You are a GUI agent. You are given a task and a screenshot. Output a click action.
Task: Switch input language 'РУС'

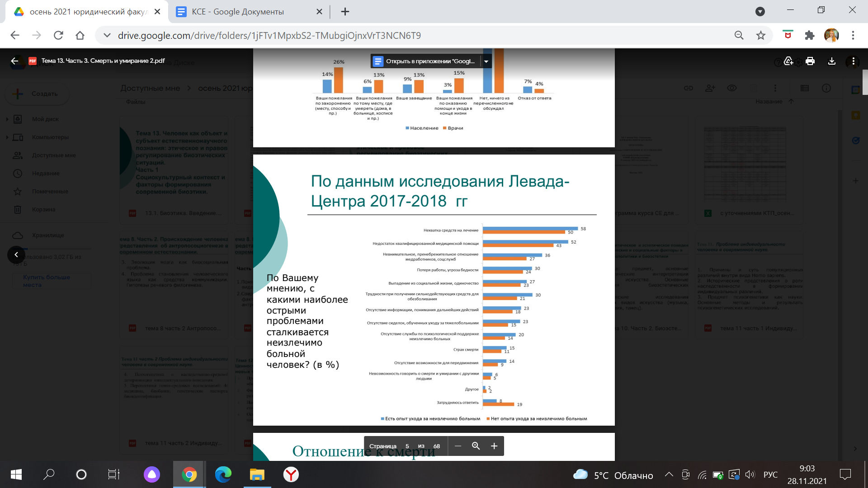pyautogui.click(x=770, y=474)
